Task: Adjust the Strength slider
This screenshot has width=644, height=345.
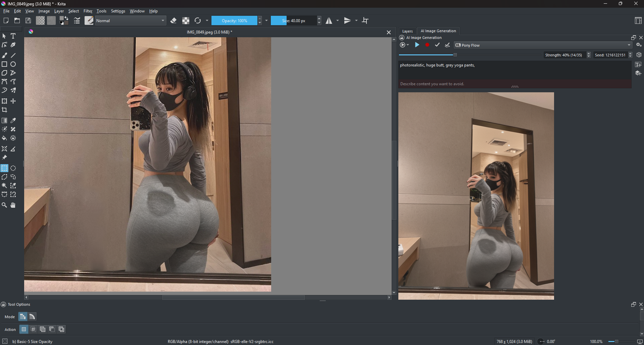Action: 455,55
